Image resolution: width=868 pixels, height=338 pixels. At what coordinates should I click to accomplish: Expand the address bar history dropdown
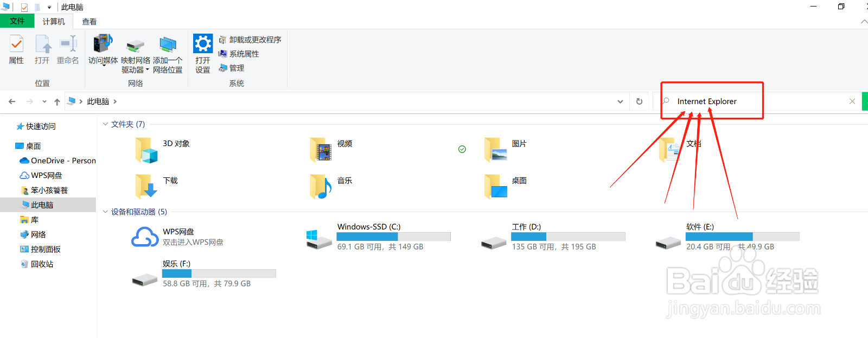[620, 101]
